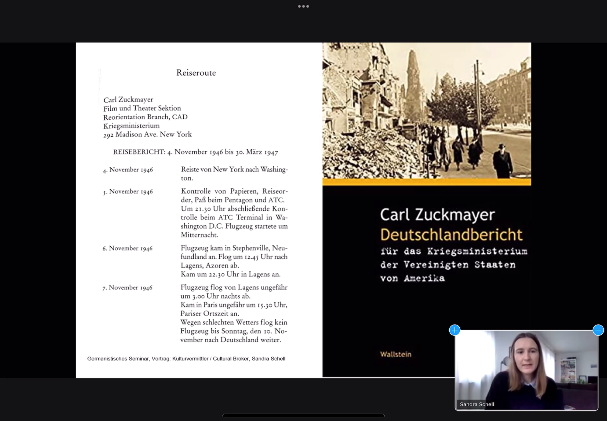This screenshot has height=421, width=607.
Task: Click the book cover ruins photograph
Action: [x=427, y=111]
